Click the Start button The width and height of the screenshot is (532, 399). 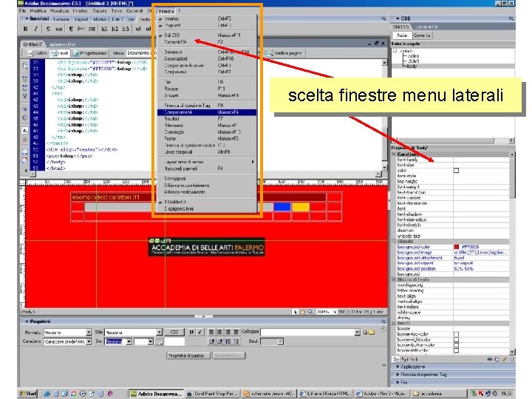[x=28, y=394]
